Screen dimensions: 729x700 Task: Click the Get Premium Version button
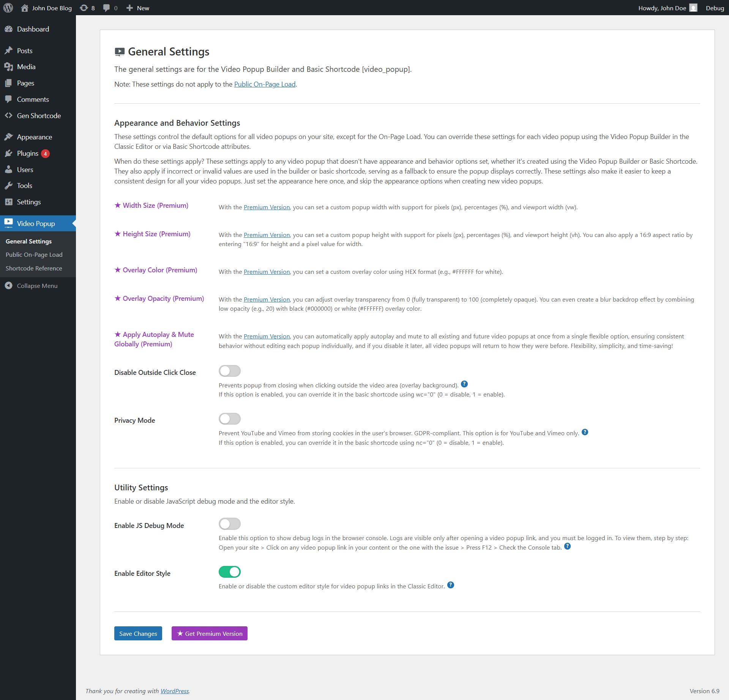tap(210, 634)
